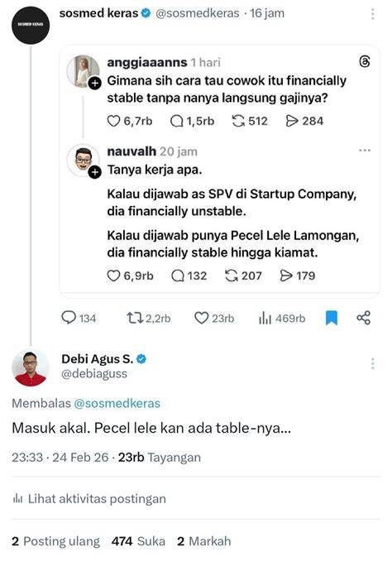Toggle the blue bookmark on the tweet

tap(332, 318)
